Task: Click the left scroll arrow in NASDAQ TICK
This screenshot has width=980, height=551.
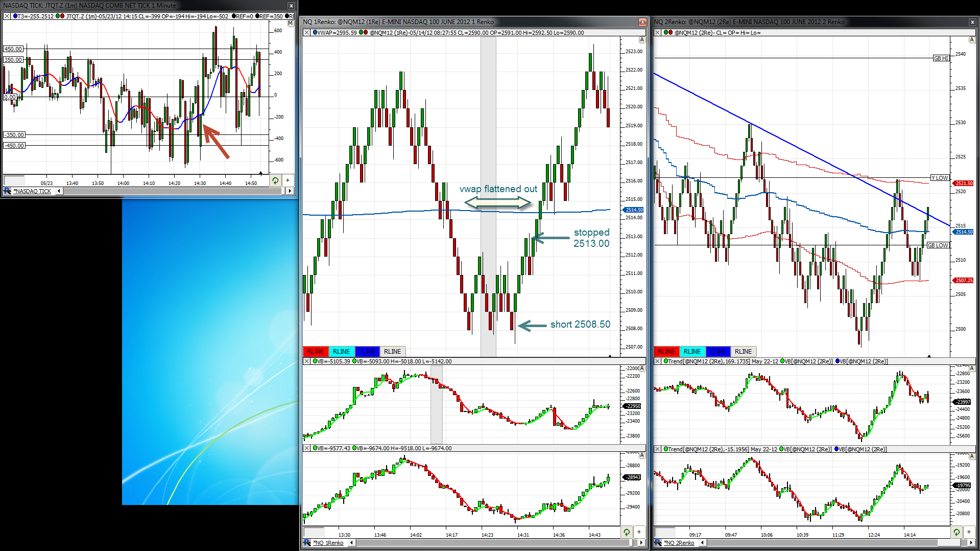Action: tap(59, 191)
